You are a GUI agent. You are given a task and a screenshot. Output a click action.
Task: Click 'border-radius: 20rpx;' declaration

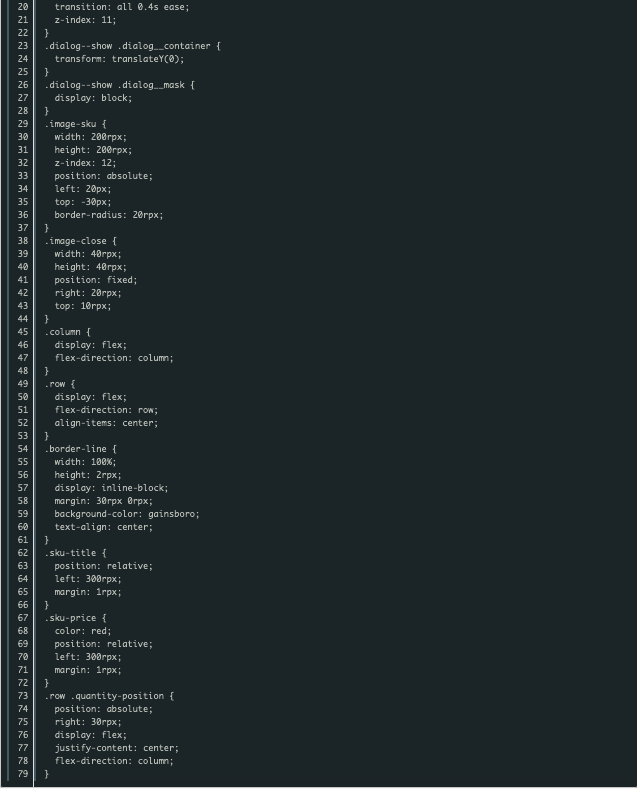(109, 215)
